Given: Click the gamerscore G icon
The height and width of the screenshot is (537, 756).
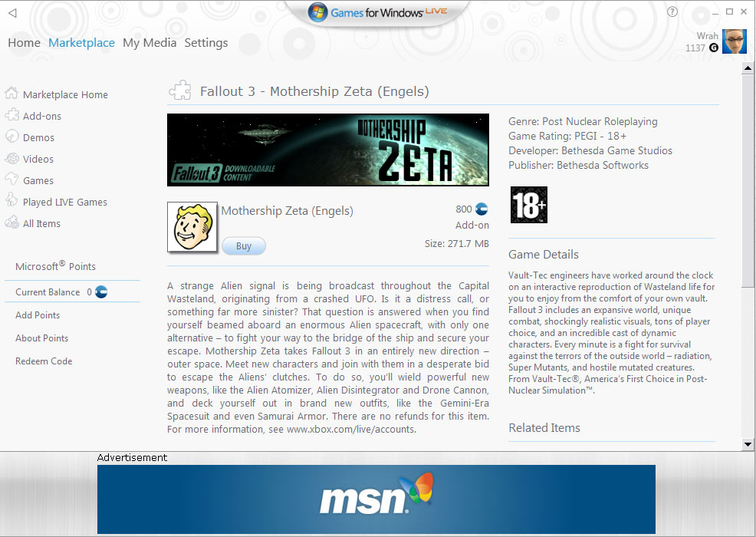Looking at the screenshot, I should pos(714,48).
